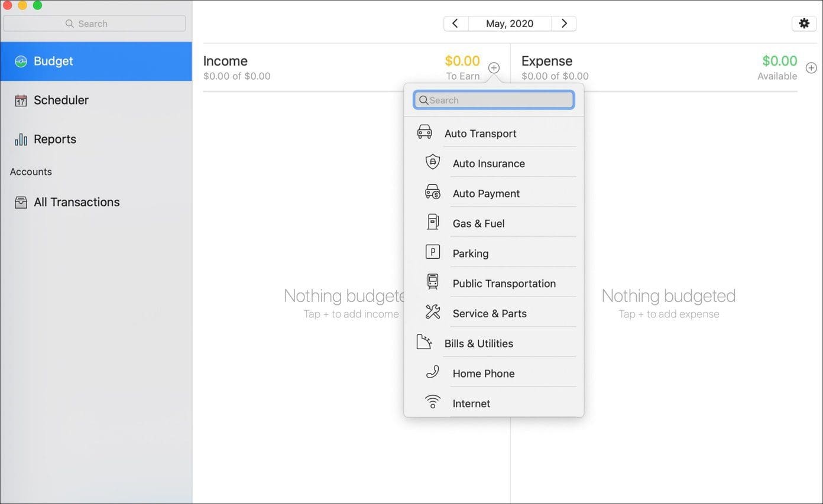This screenshot has height=504, width=823.
Task: Click the Budget icon in the sidebar
Action: coord(21,61)
